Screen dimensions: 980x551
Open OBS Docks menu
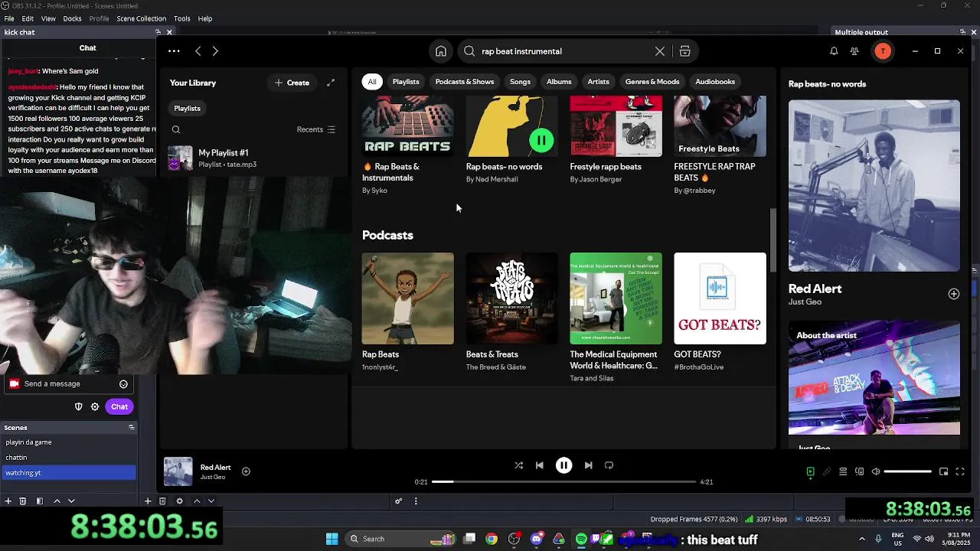coord(72,18)
